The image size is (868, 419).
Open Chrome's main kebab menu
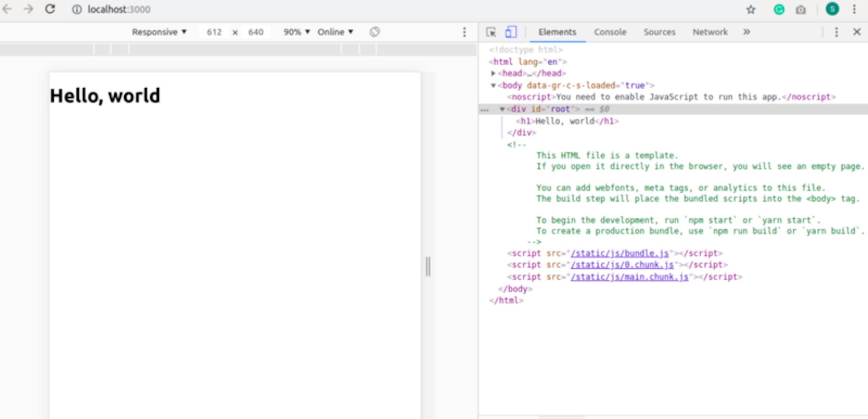tap(854, 9)
